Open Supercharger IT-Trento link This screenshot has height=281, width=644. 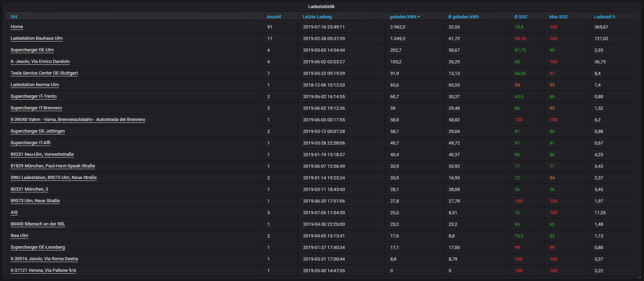coord(34,96)
